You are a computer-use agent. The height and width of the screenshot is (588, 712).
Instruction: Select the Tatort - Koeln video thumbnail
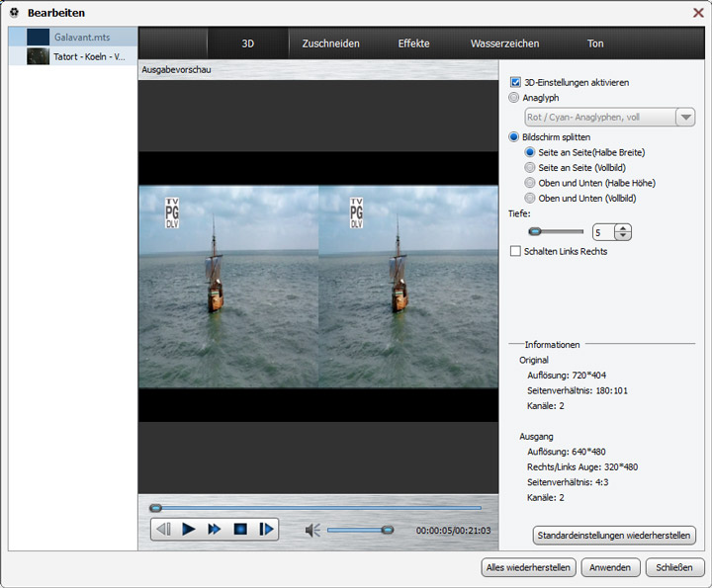38,56
